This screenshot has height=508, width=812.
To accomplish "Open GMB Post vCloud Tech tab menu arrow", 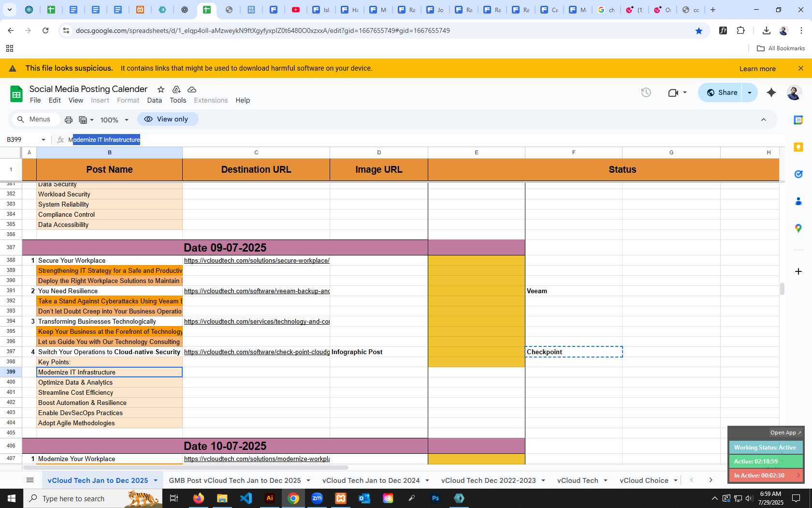I will (308, 480).
